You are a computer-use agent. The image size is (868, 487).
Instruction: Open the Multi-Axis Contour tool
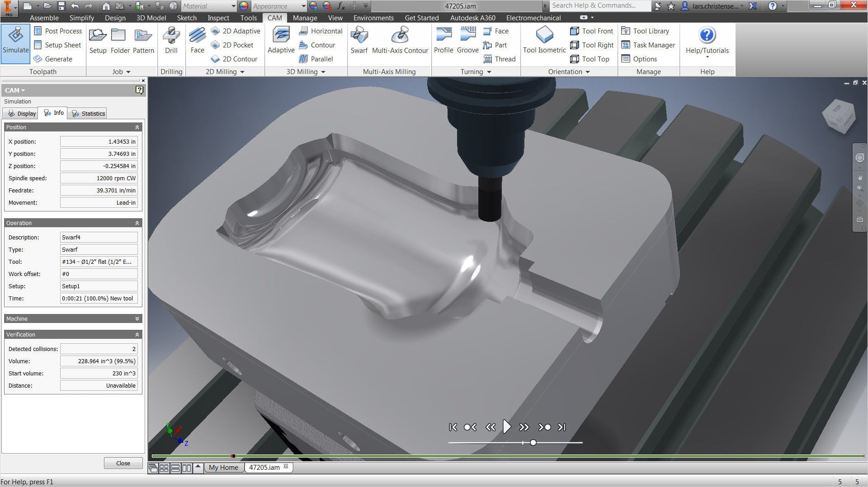point(400,41)
